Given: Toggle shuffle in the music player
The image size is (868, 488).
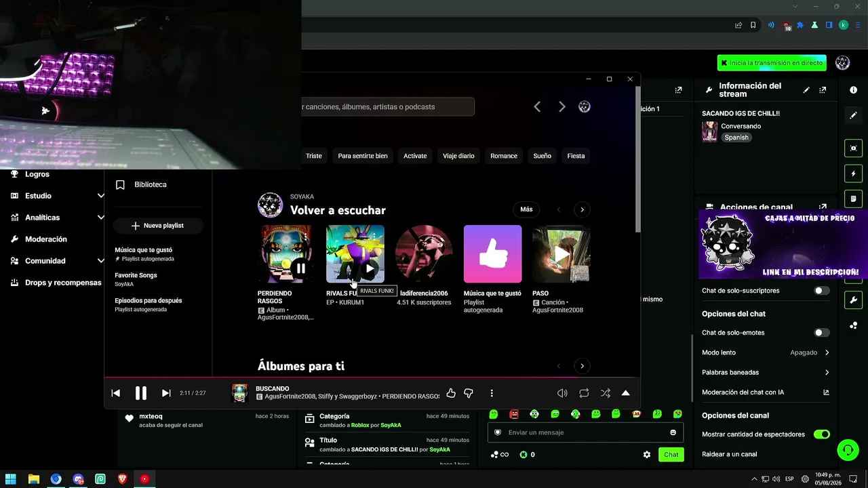Looking at the screenshot, I should pyautogui.click(x=606, y=393).
